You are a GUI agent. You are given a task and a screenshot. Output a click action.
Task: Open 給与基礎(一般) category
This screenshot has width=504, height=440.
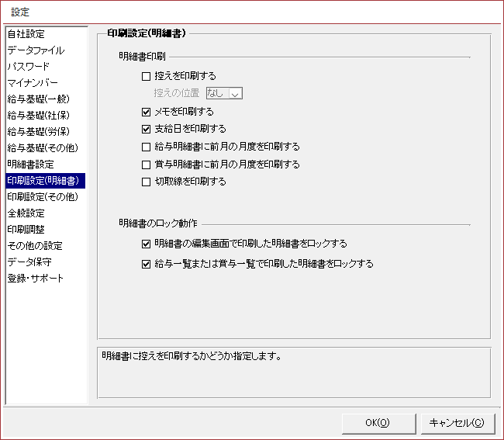[x=36, y=99]
